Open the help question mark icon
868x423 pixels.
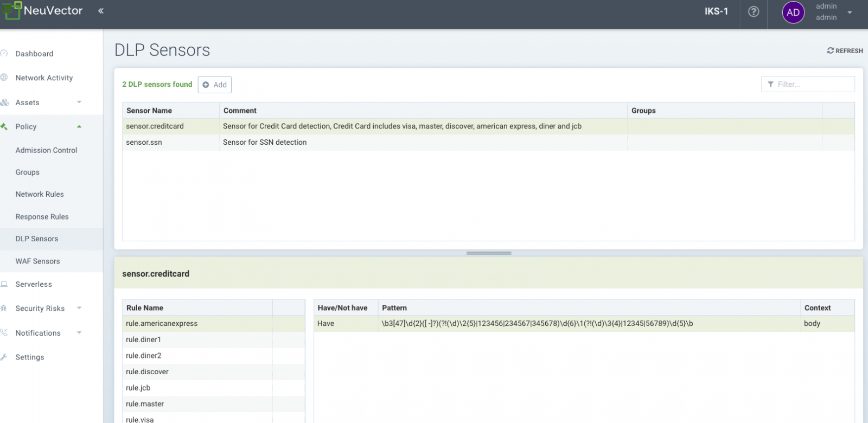[x=754, y=12]
